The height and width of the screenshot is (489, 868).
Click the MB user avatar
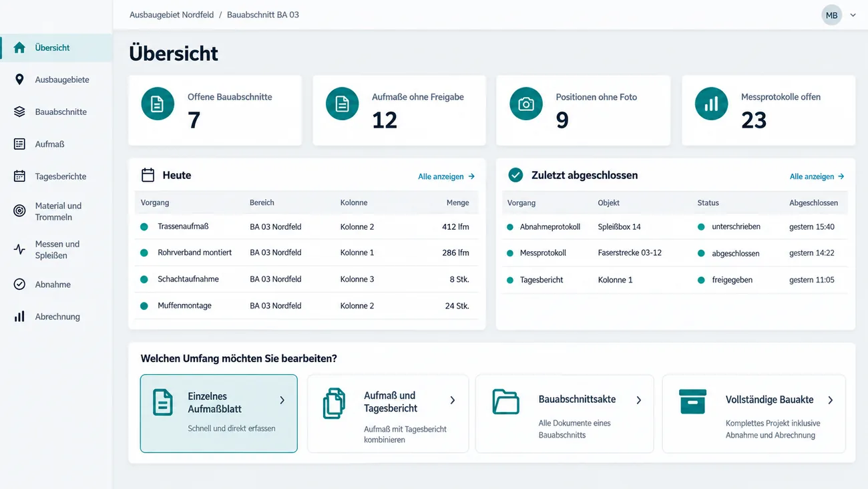pyautogui.click(x=831, y=15)
